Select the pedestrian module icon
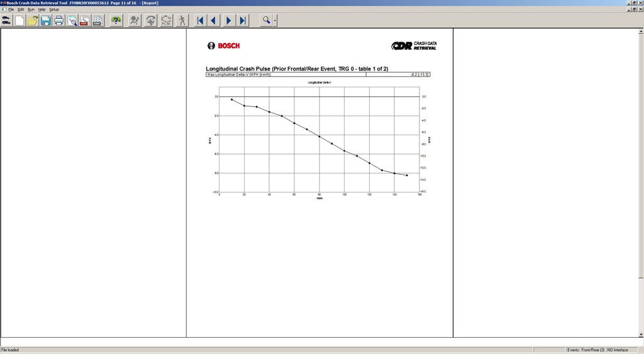Image resolution: width=644 pixels, height=354 pixels. coord(182,21)
